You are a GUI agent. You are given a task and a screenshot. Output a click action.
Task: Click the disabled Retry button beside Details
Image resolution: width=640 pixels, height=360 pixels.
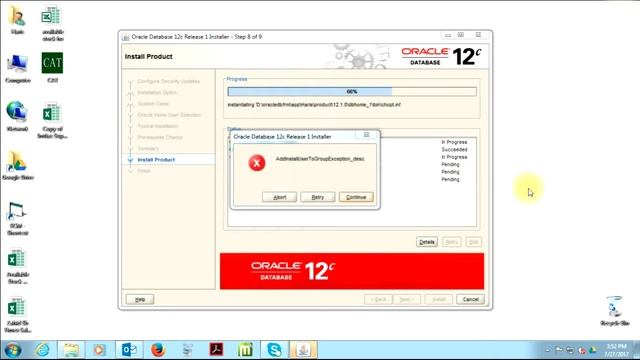451,242
